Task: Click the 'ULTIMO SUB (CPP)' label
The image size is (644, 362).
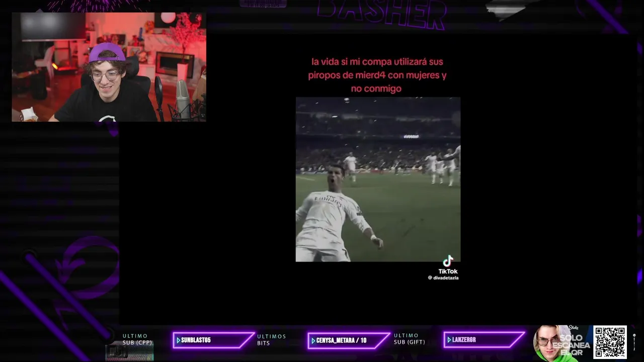Action: (137, 339)
